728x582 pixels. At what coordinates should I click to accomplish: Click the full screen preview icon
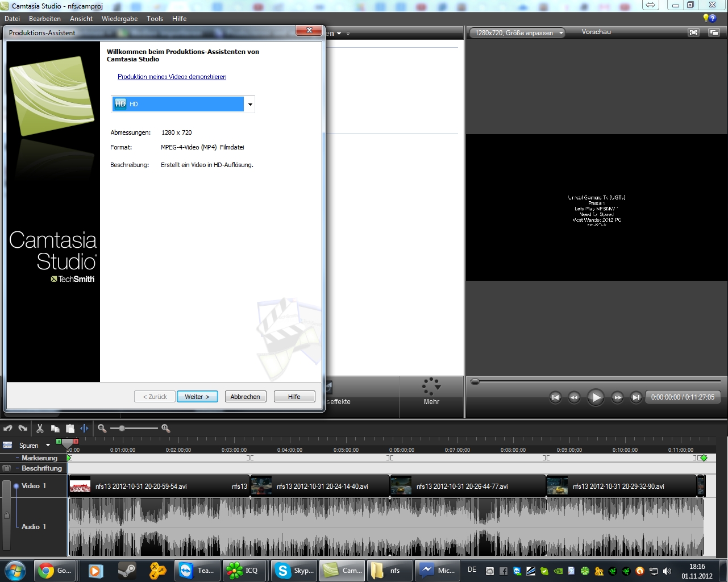693,32
